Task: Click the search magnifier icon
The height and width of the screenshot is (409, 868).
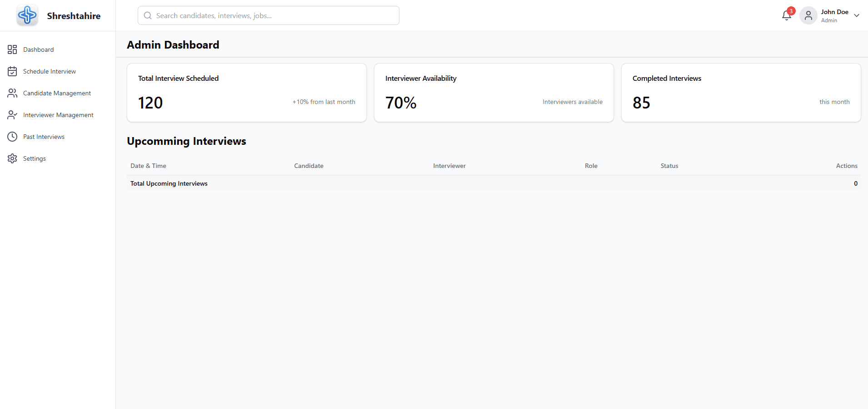Action: click(148, 15)
